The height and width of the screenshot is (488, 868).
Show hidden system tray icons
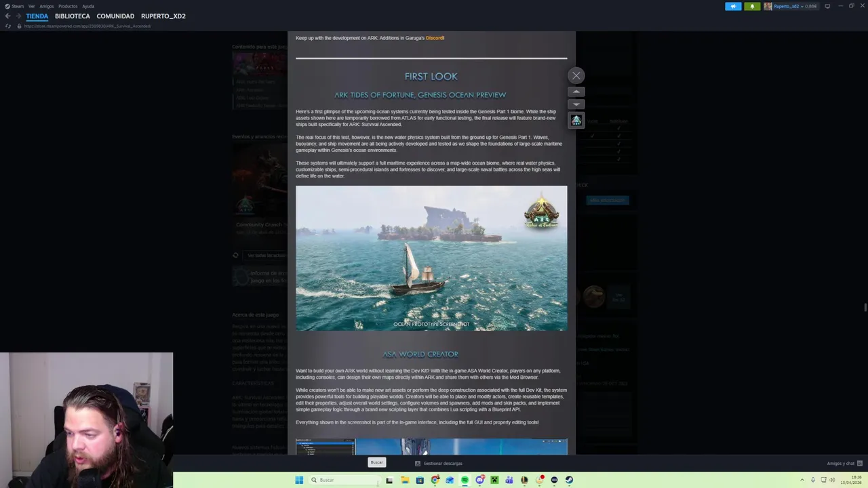(x=802, y=480)
